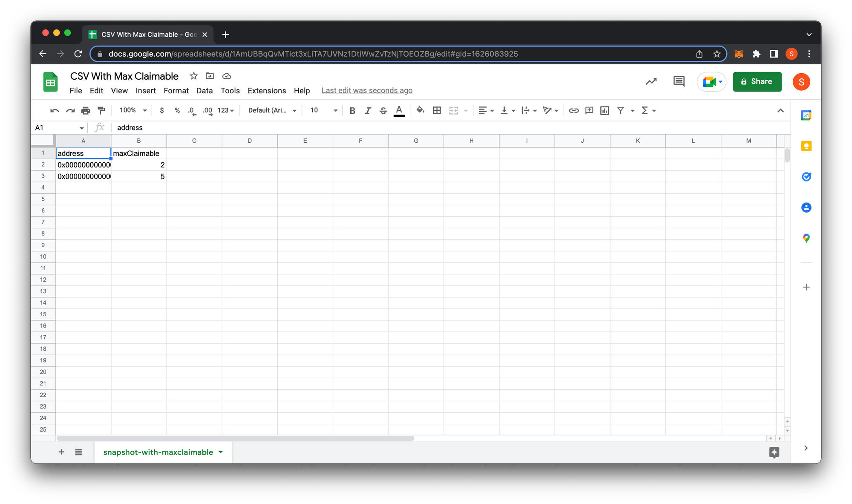
Task: Click the green Share button
Action: pyautogui.click(x=757, y=81)
